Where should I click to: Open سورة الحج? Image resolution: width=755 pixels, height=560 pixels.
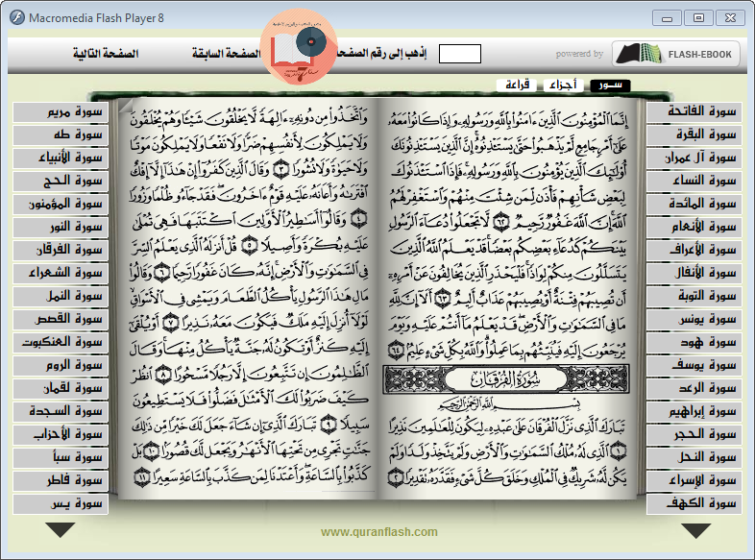(x=61, y=181)
